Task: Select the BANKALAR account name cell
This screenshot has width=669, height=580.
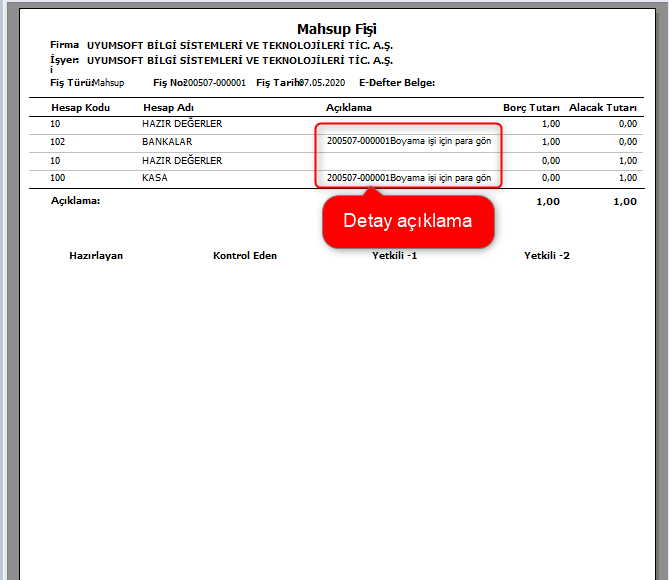Action: pos(167,142)
